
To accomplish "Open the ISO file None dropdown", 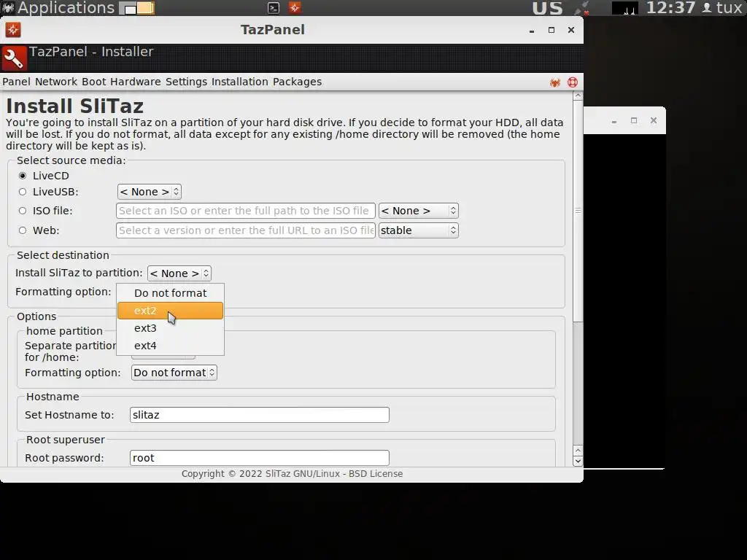I will [x=418, y=211].
